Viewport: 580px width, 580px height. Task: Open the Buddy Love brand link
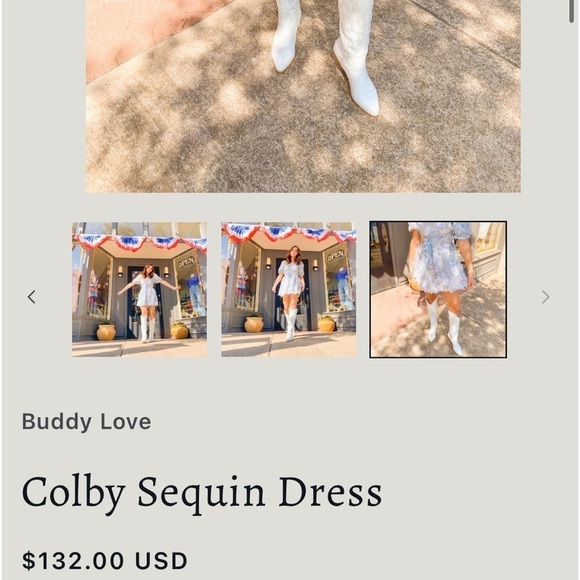click(87, 421)
